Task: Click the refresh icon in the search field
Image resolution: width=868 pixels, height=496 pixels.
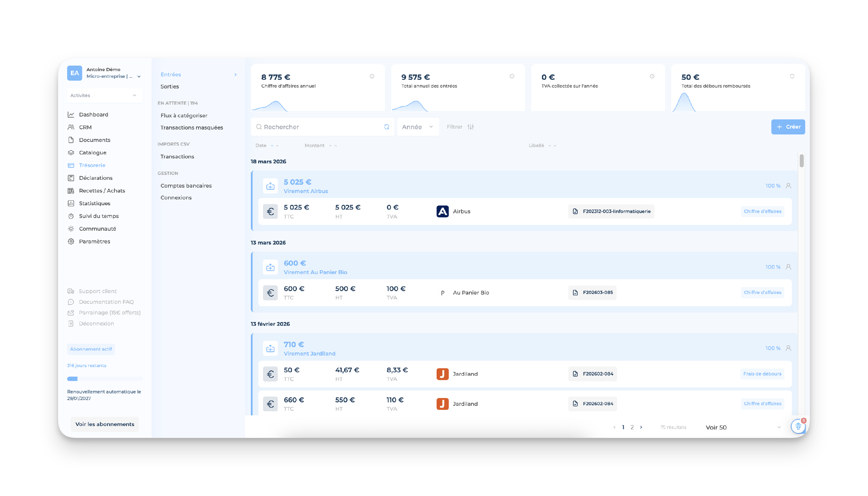Action: pos(386,127)
